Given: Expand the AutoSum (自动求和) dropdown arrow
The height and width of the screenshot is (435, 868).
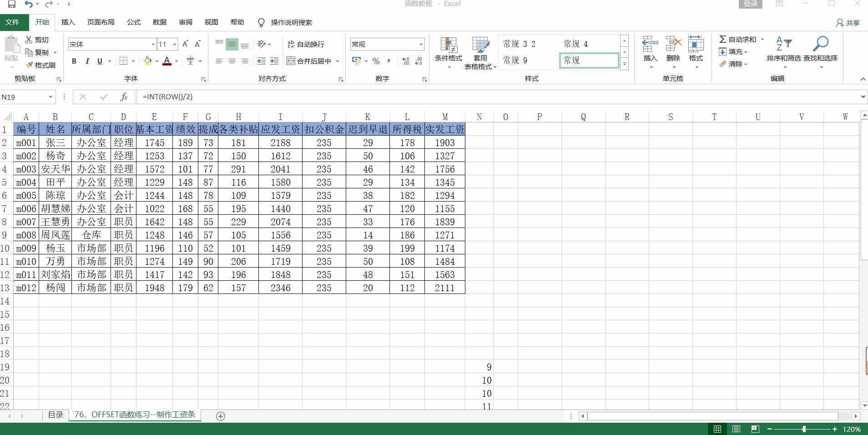Looking at the screenshot, I should tap(762, 40).
